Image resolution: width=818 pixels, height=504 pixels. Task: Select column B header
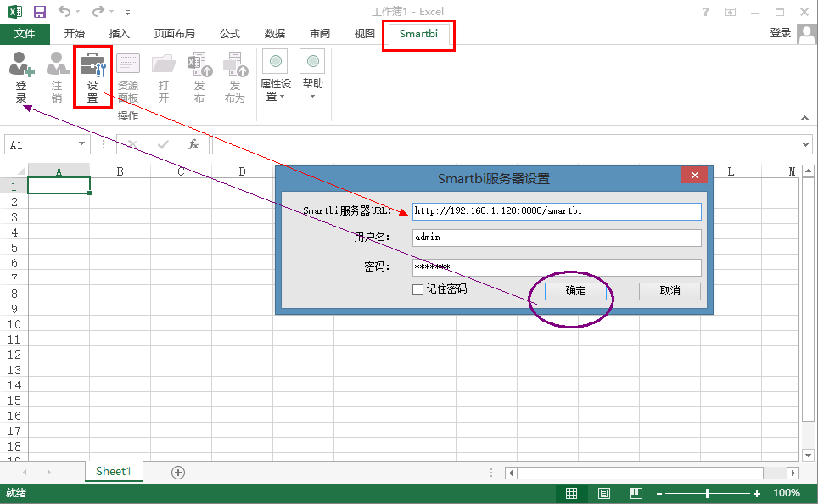[x=120, y=171]
